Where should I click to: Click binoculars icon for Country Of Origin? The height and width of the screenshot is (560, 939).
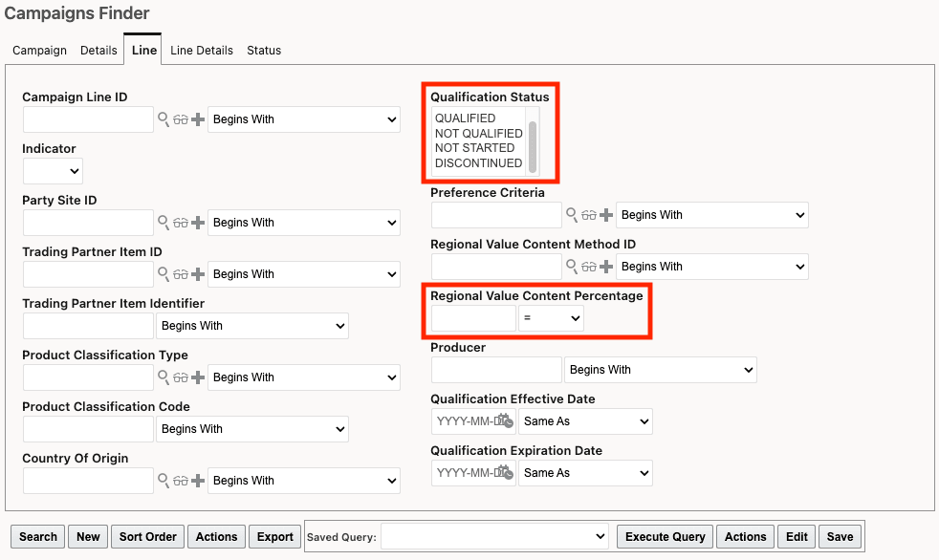[181, 481]
